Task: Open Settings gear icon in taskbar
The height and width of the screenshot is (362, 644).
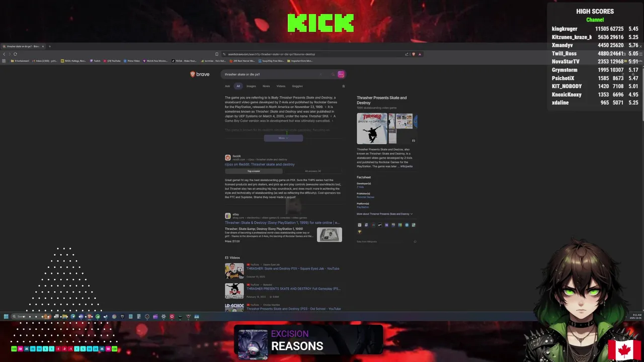Action: click(164, 316)
